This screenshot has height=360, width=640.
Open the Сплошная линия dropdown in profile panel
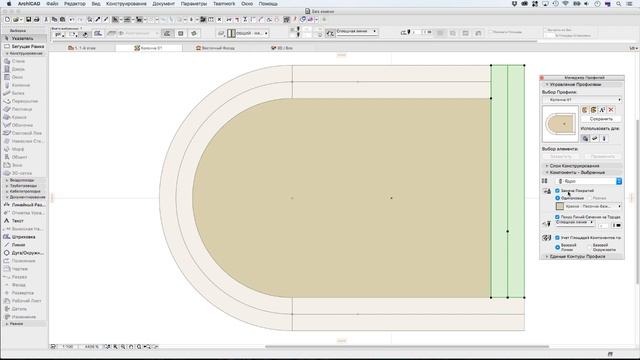click(575, 223)
